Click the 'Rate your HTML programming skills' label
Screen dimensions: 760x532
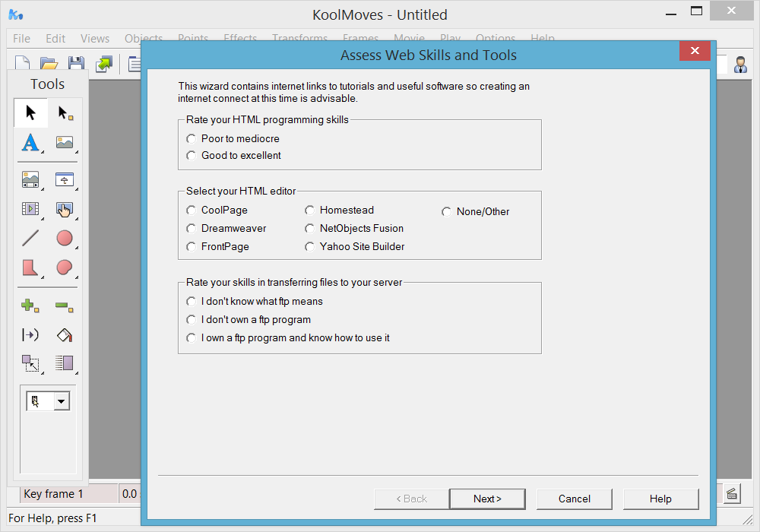point(267,119)
